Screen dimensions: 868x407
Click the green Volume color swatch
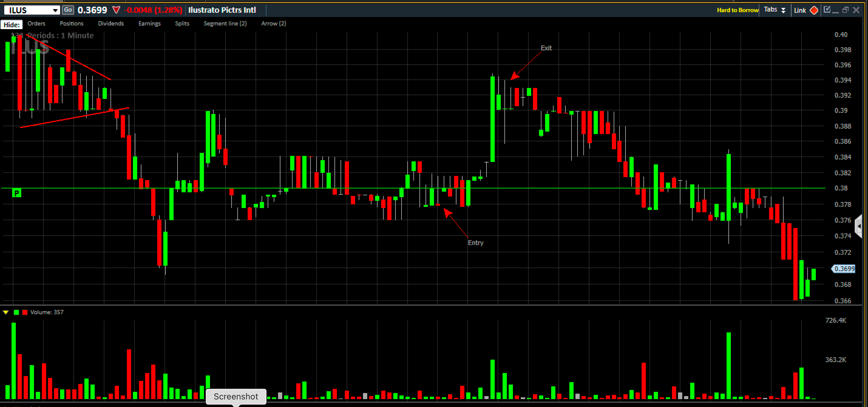[16, 312]
